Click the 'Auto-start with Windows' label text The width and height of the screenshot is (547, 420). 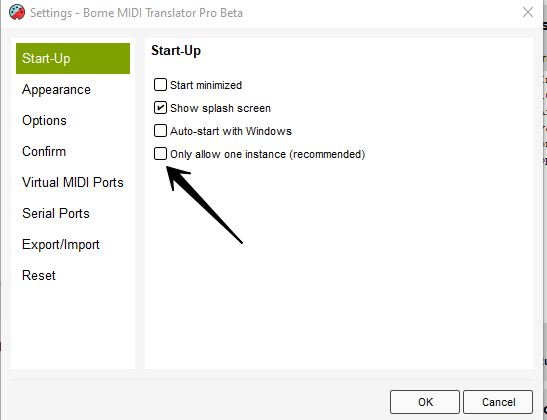pyautogui.click(x=231, y=131)
